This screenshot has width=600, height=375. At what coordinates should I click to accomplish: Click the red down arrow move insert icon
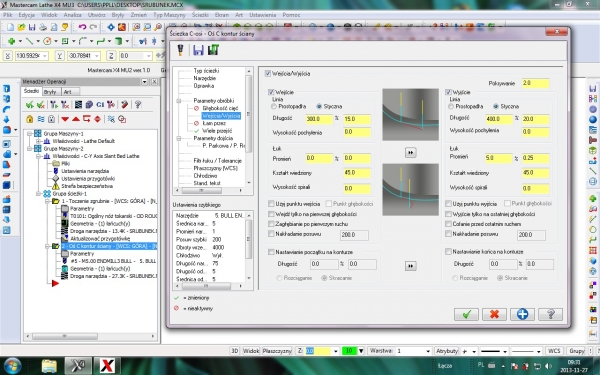pyautogui.click(x=65, y=119)
